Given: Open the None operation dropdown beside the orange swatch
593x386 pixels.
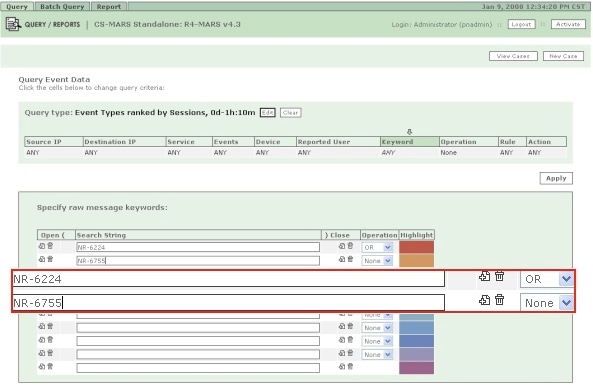Looking at the screenshot, I should [x=377, y=261].
